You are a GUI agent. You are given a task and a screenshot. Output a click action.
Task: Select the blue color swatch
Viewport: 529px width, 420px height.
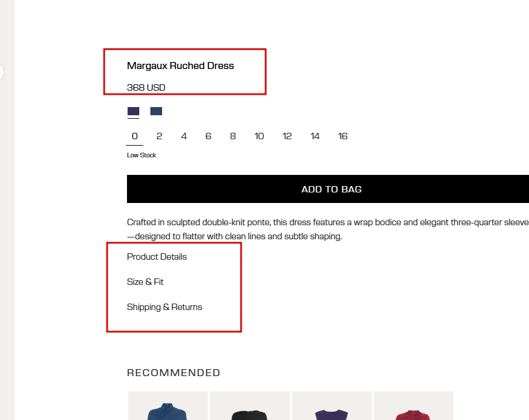156,111
